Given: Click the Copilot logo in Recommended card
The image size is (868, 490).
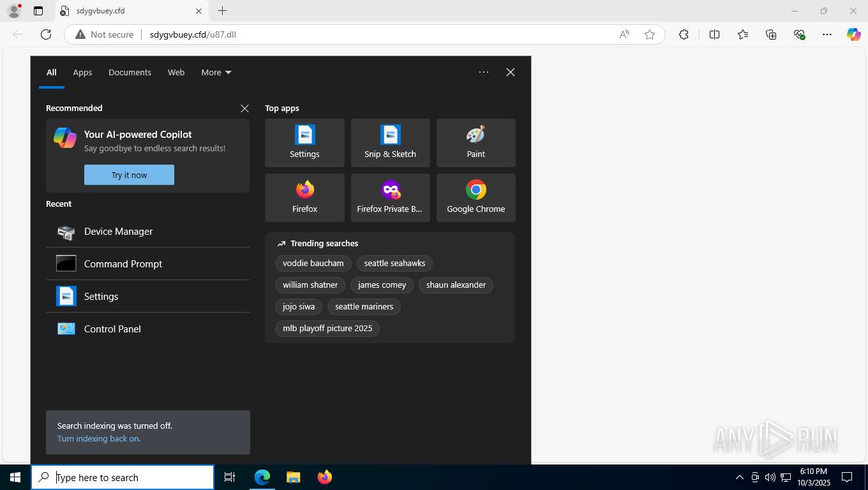Looking at the screenshot, I should [65, 138].
